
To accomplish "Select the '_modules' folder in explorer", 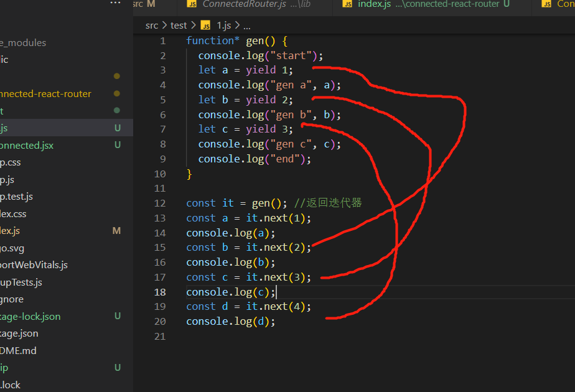I will [x=67, y=43].
